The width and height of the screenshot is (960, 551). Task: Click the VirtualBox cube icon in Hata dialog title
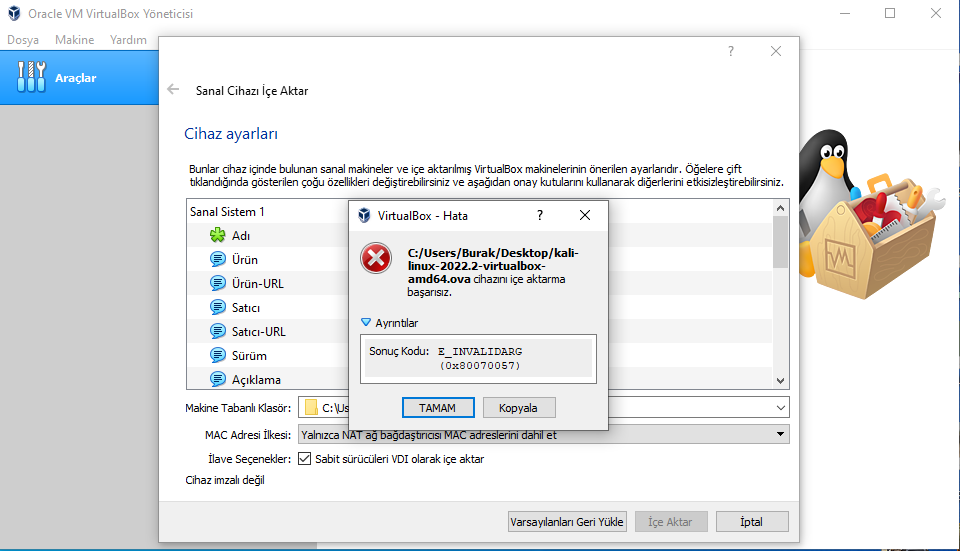[364, 216]
